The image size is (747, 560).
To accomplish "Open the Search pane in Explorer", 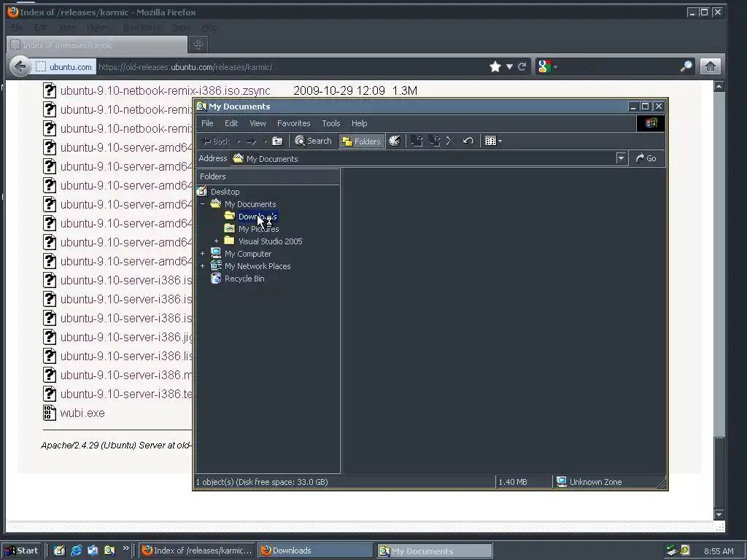I will pyautogui.click(x=313, y=141).
